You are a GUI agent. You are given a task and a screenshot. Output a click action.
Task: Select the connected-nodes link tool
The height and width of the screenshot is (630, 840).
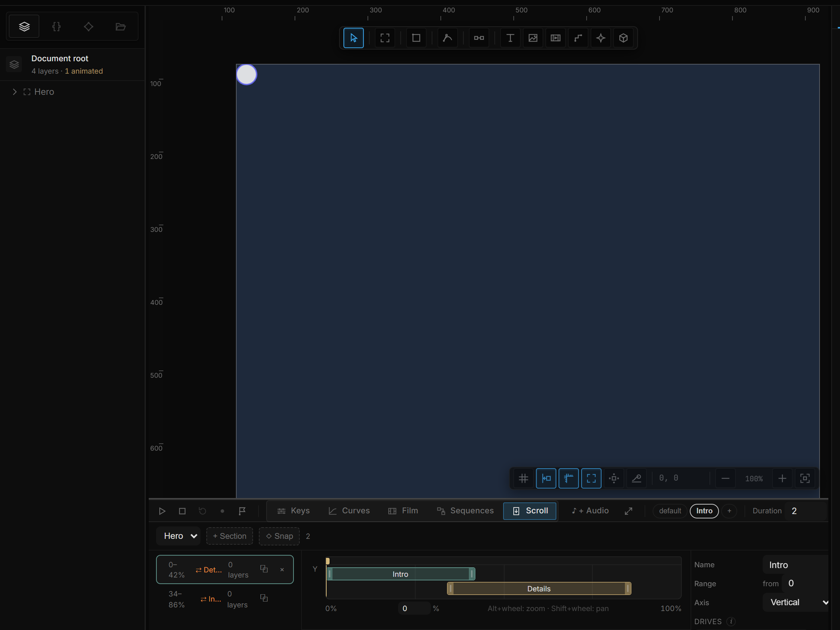tap(479, 38)
